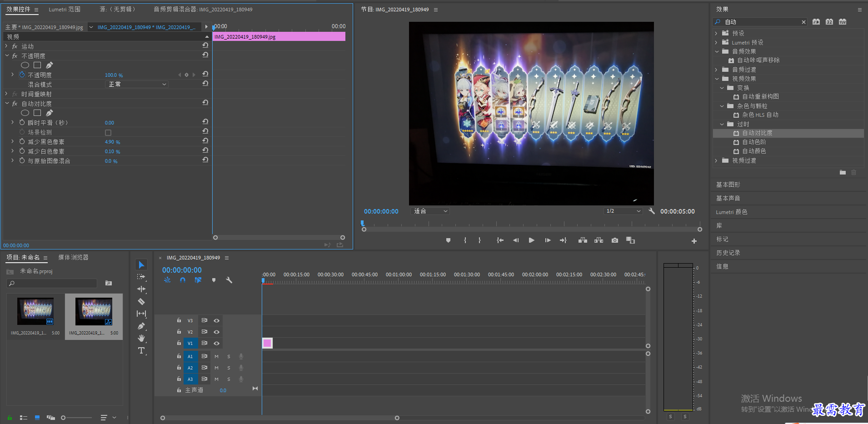Image resolution: width=868 pixels, height=424 pixels.
Task: Open Button Editor plus icon
Action: click(x=694, y=241)
